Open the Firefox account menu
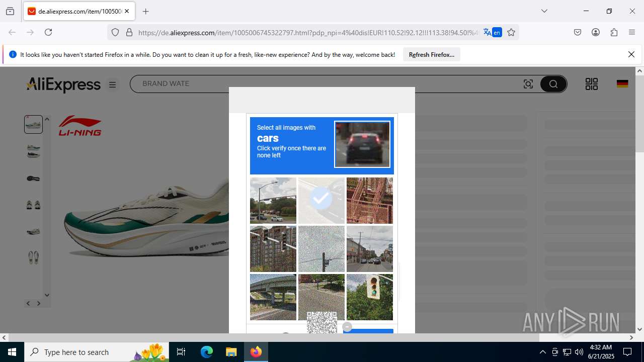644x362 pixels. tap(596, 32)
